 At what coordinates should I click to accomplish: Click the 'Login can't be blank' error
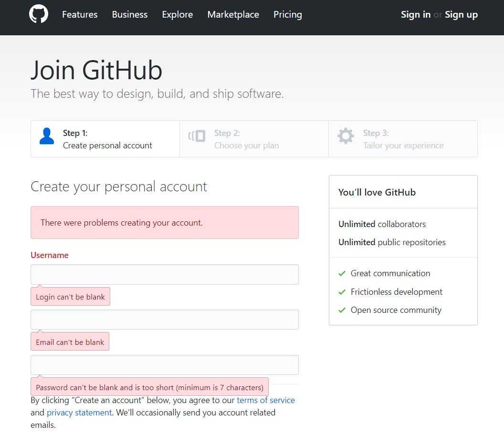[x=70, y=297]
